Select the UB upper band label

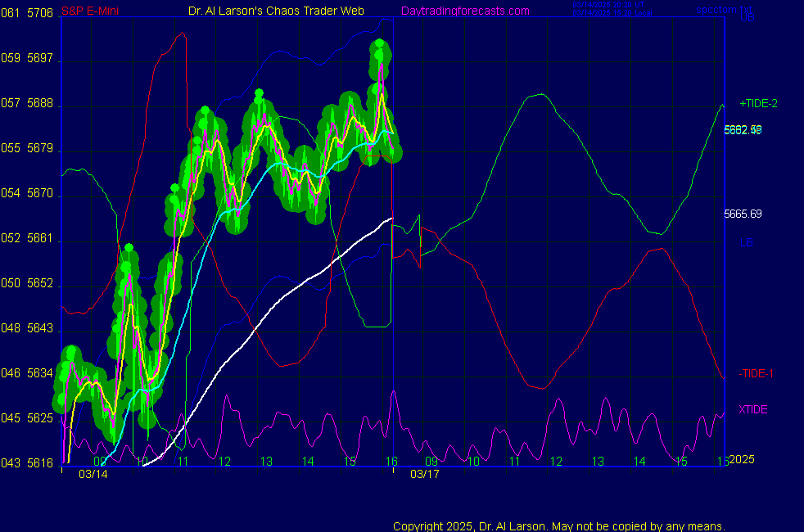pos(747,17)
